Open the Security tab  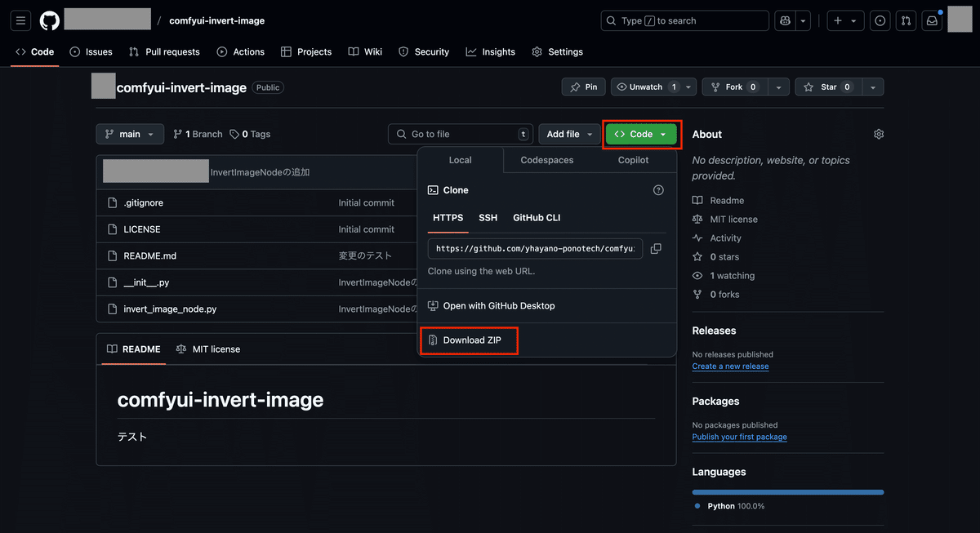click(x=424, y=51)
